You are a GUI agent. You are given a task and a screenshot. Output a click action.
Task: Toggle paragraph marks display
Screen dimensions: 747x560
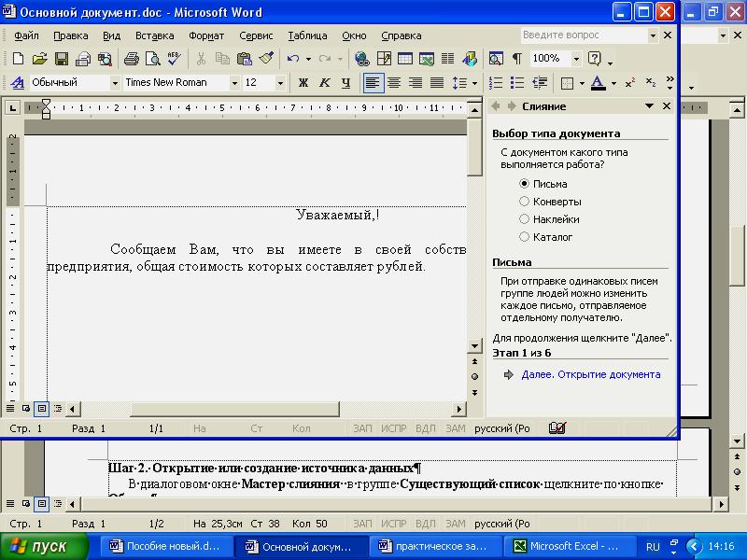517,59
